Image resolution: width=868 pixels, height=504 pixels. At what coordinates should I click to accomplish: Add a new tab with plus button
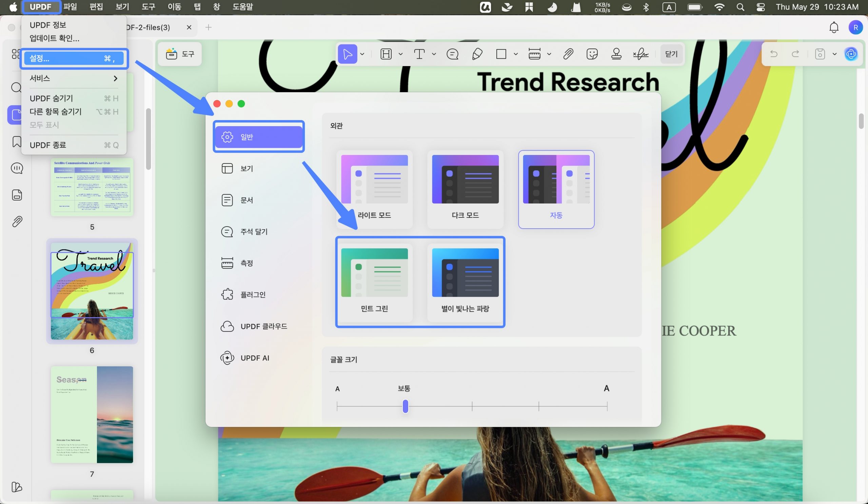point(209,27)
